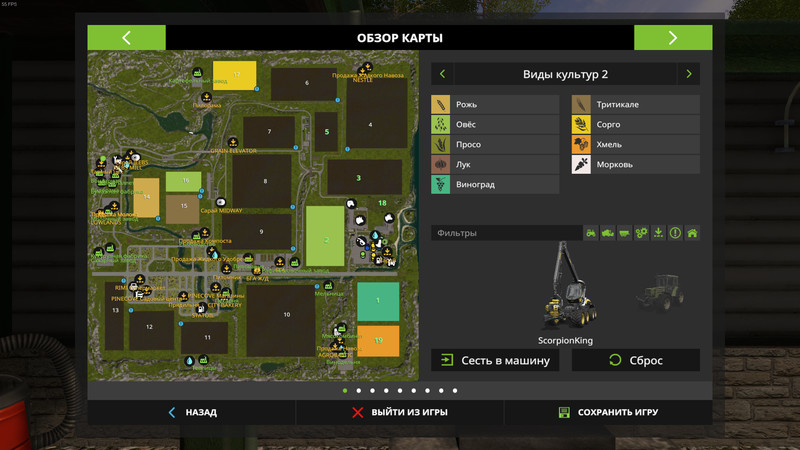This screenshot has height=450, width=800.
Task: Select the Хмель crop entry
Action: 635,145
